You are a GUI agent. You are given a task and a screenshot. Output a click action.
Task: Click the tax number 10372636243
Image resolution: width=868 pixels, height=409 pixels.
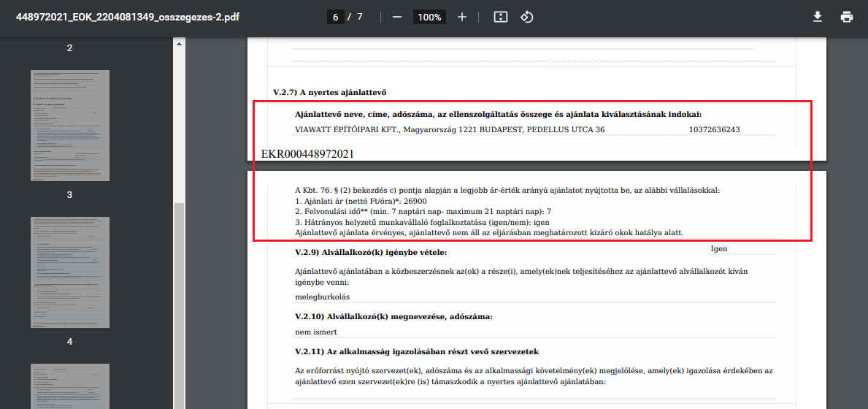pos(714,130)
